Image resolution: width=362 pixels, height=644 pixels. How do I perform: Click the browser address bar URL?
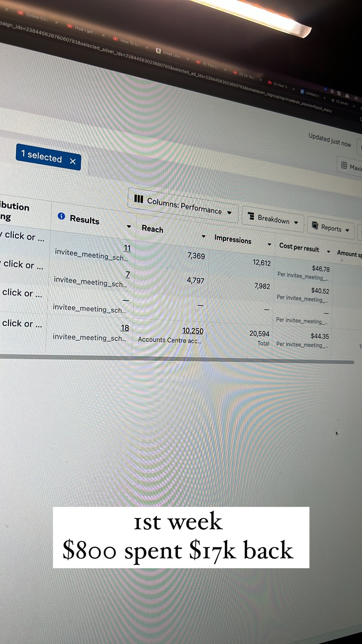click(166, 68)
